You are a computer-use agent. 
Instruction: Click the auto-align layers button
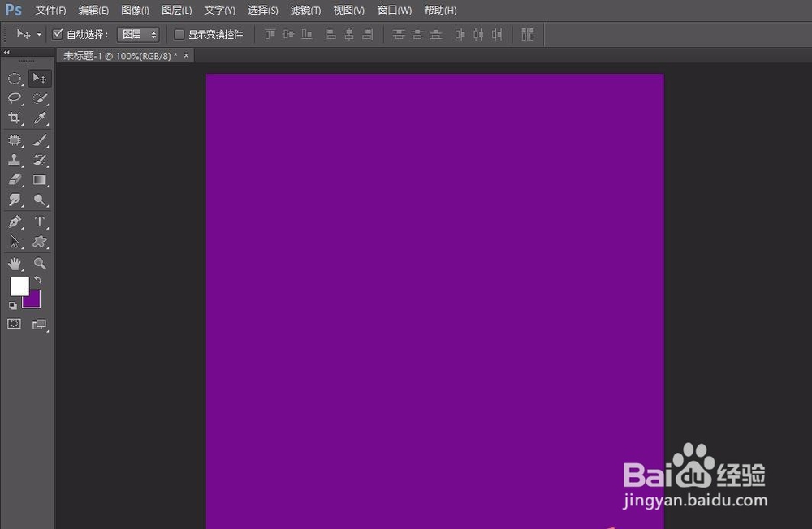tap(528, 35)
